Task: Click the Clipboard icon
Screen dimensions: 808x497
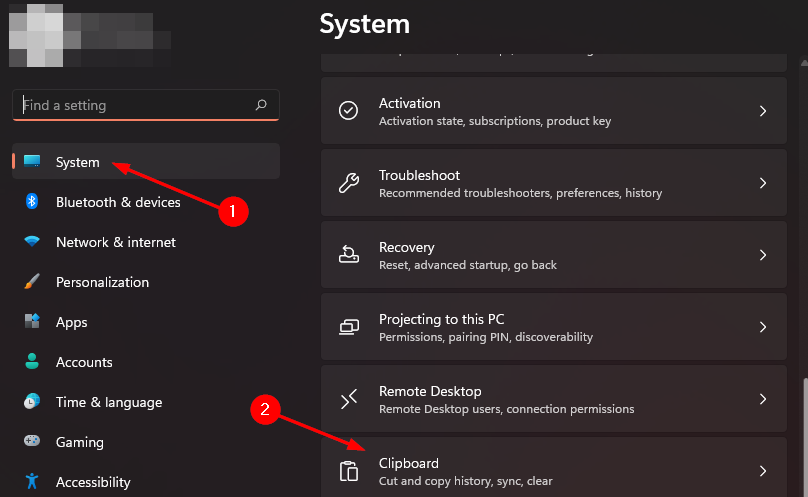Action: click(349, 471)
